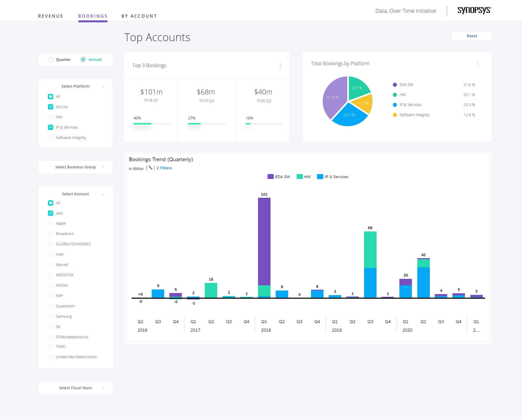Check the HW platform checkbox
Viewport: 522px width, 420px height.
click(x=51, y=117)
